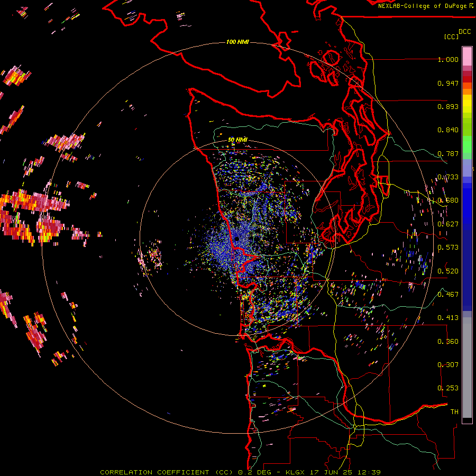476x476 pixels.
Task: Click the Correlation Coefficient KLGX caption text
Action: point(240,472)
